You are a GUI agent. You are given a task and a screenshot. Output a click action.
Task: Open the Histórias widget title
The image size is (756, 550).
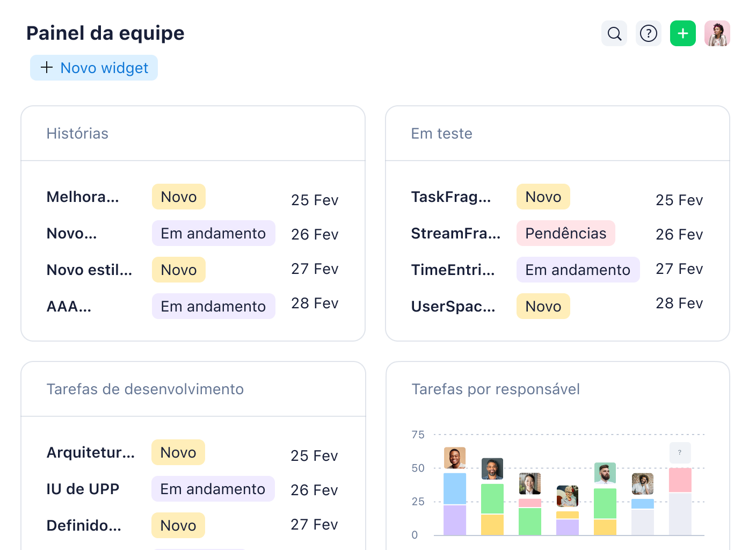coord(78,133)
